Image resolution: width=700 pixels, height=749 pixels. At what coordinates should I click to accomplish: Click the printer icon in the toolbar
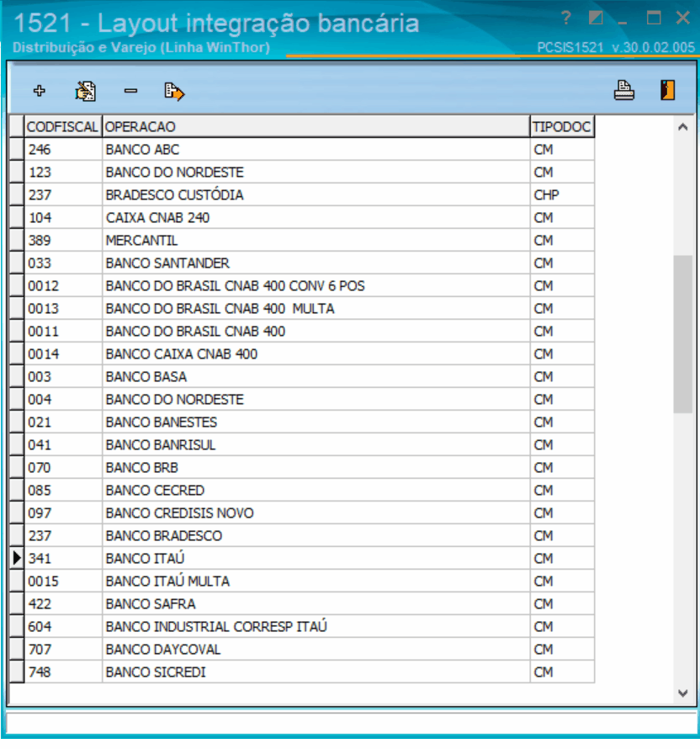pos(623,90)
